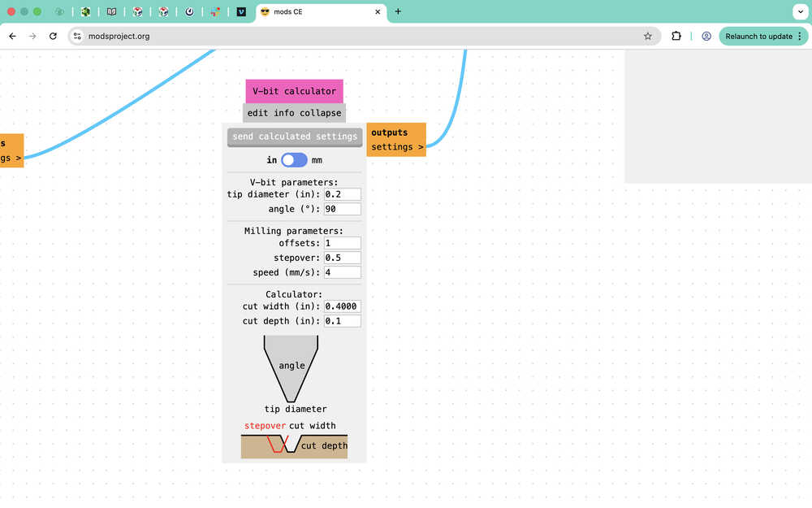Click the 'outputs' label in orange box
Image resolution: width=812 pixels, height=508 pixels.
click(x=390, y=132)
